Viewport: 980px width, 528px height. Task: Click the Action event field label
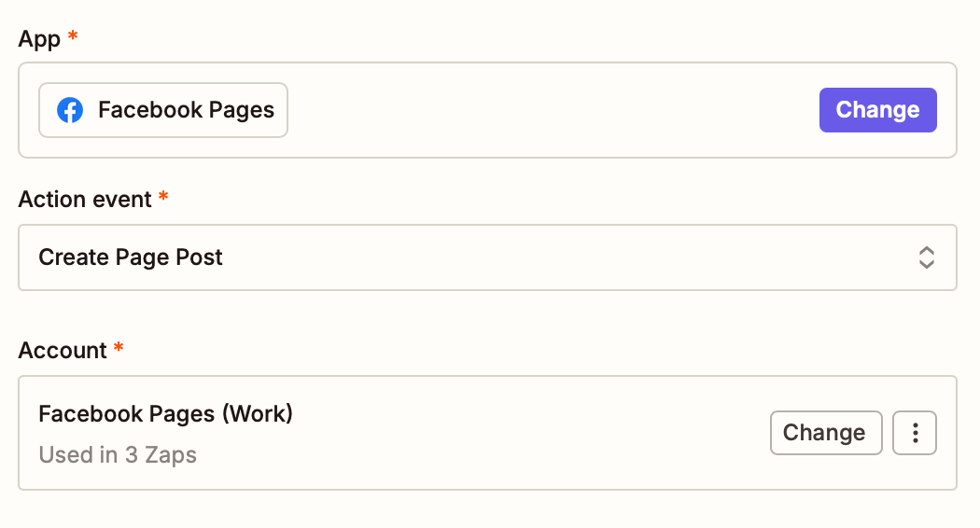85,200
